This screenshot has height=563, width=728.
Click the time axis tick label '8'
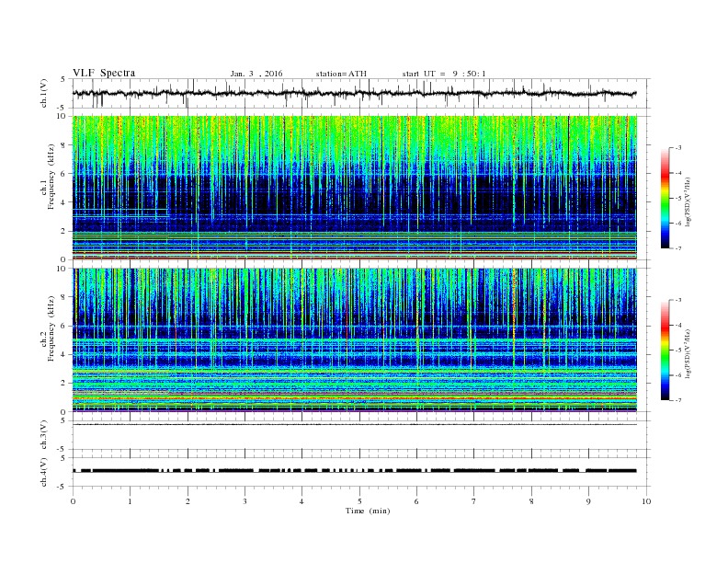pos(531,501)
